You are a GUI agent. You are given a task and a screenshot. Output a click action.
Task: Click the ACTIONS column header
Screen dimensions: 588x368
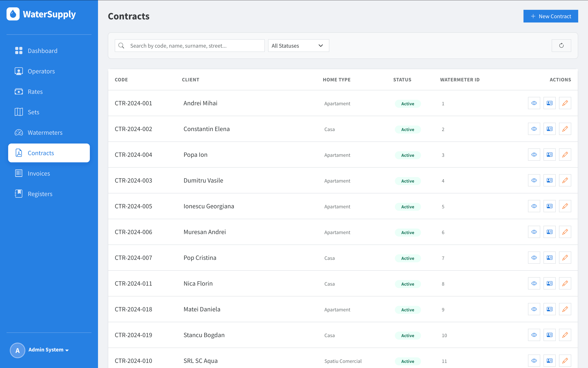[560, 80]
